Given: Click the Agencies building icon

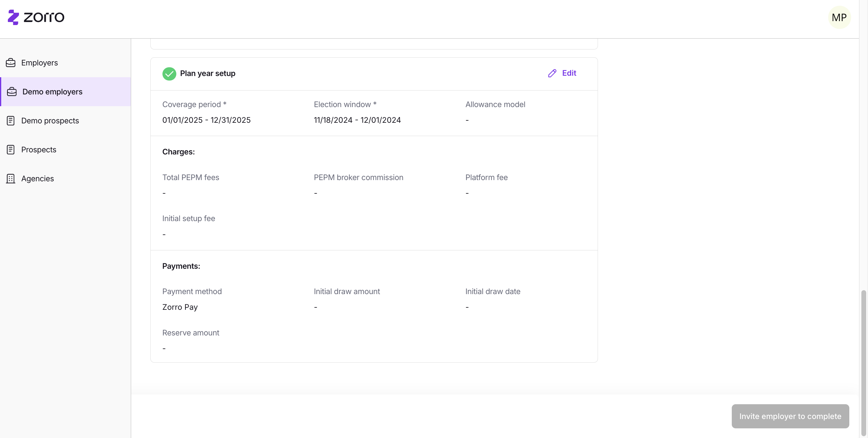Looking at the screenshot, I should click(x=11, y=179).
